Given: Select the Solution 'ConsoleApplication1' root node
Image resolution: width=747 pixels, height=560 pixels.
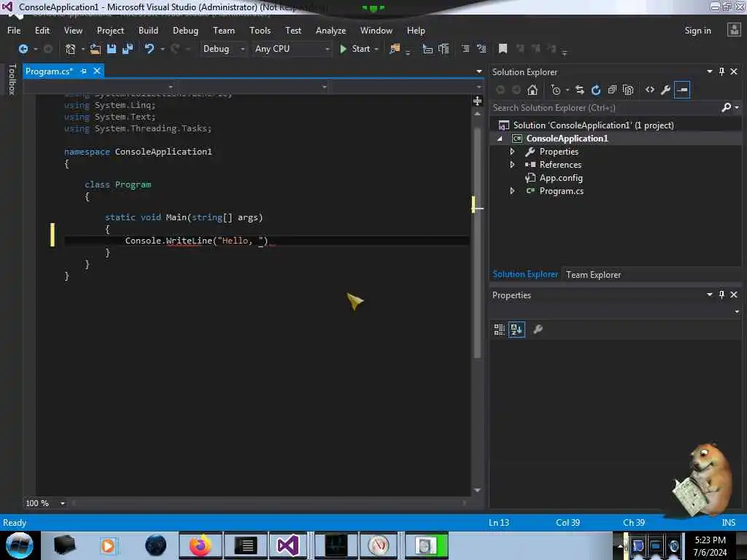Looking at the screenshot, I should pyautogui.click(x=593, y=125).
